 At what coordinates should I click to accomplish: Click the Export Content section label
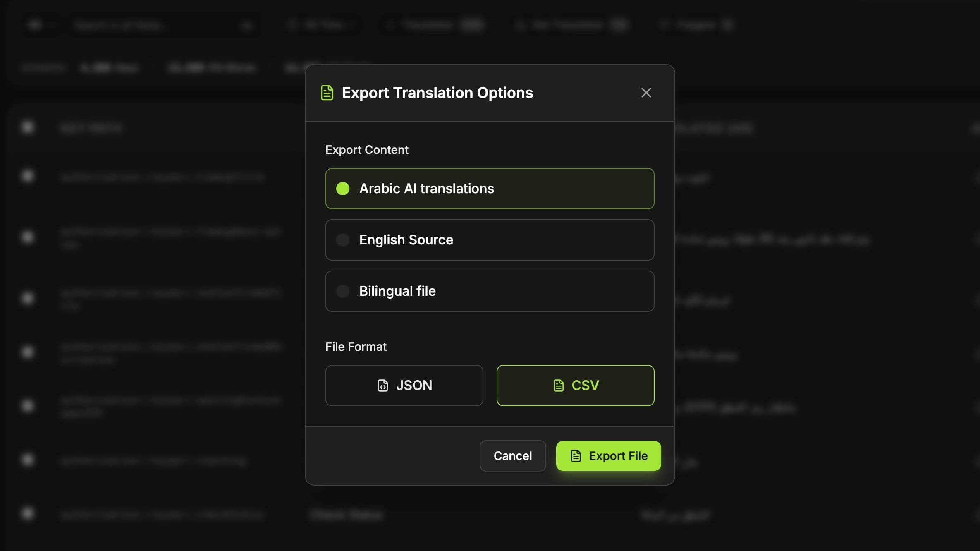pyautogui.click(x=367, y=150)
